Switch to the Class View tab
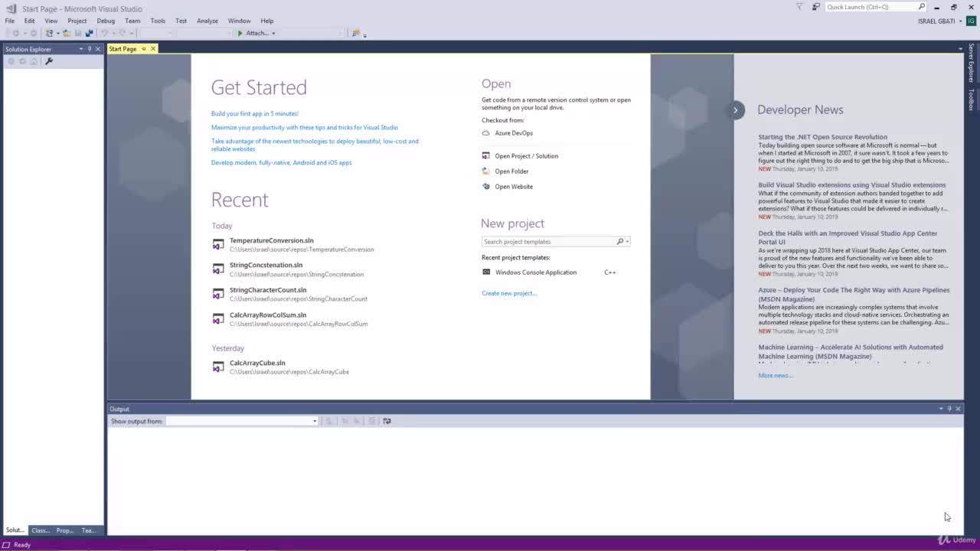The width and height of the screenshot is (980, 551). click(41, 530)
